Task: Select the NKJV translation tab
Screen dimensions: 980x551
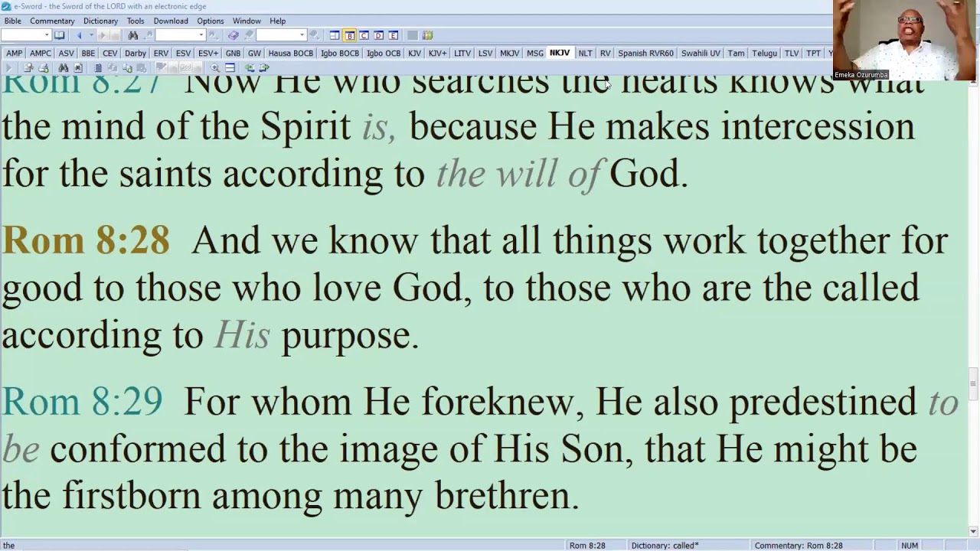Action: pyautogui.click(x=560, y=53)
